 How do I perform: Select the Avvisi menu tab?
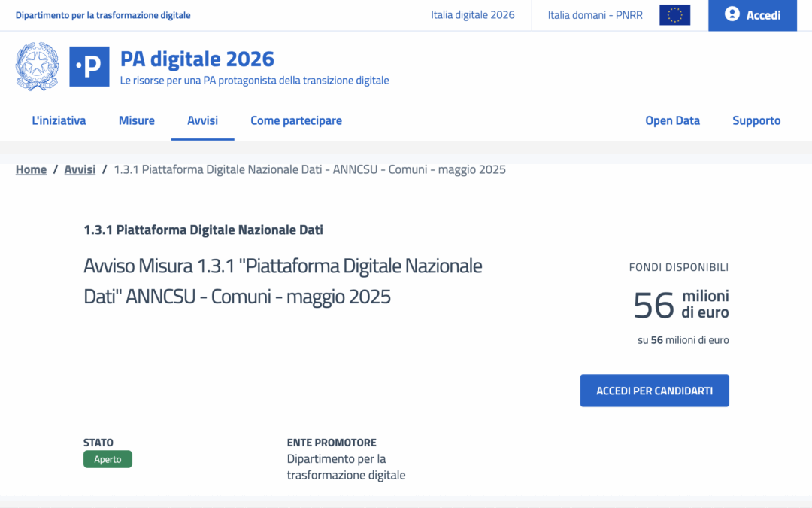tap(202, 120)
